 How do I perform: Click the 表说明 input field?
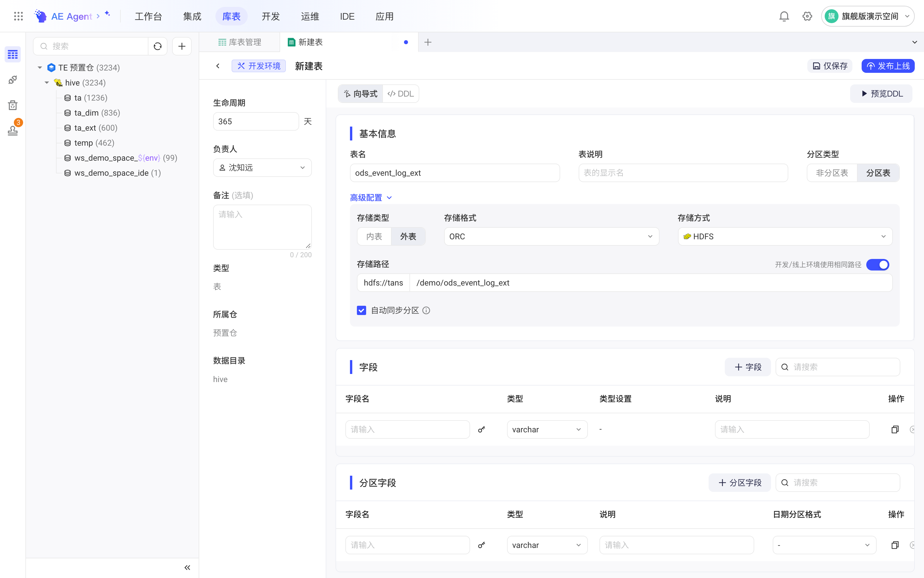point(683,173)
